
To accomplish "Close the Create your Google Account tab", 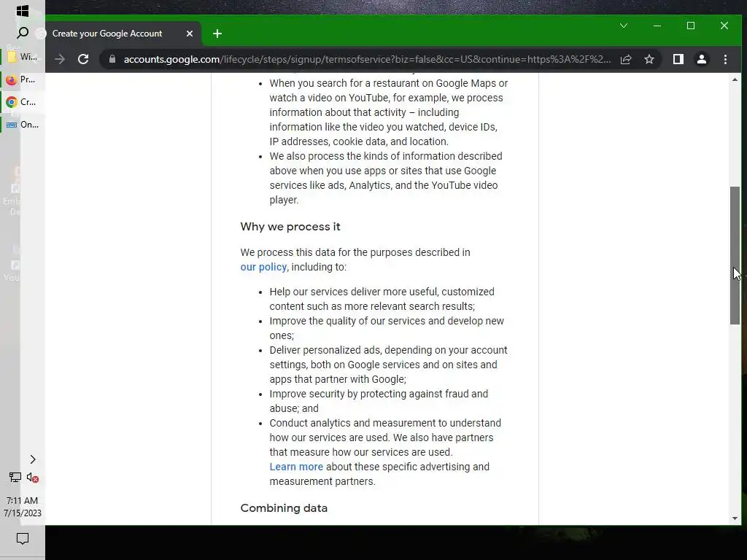I will point(190,34).
